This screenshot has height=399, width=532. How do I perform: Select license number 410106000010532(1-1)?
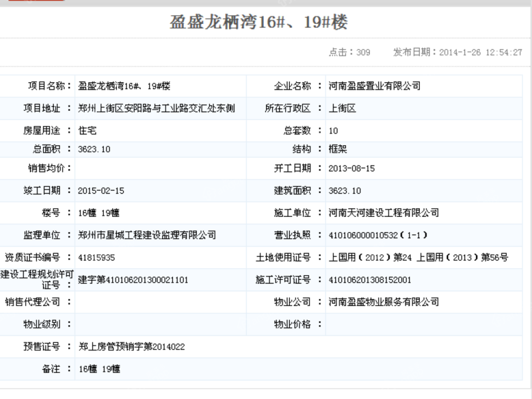[379, 235]
